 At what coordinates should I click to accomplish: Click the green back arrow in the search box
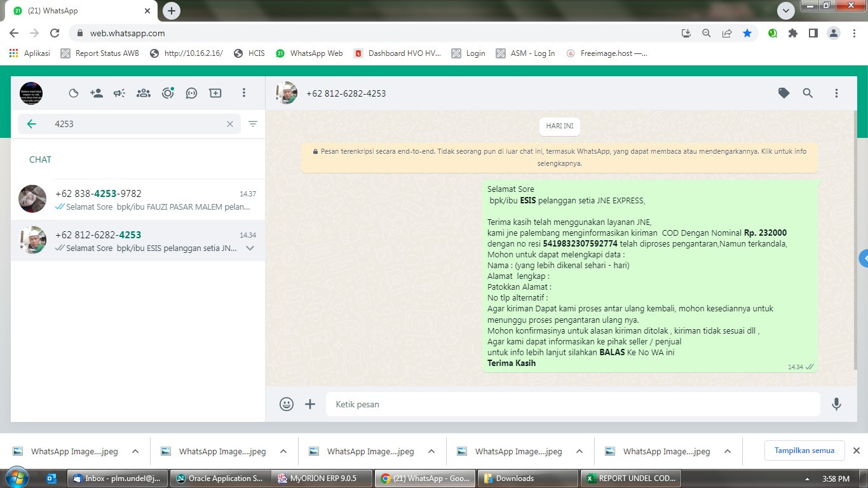pyautogui.click(x=31, y=124)
